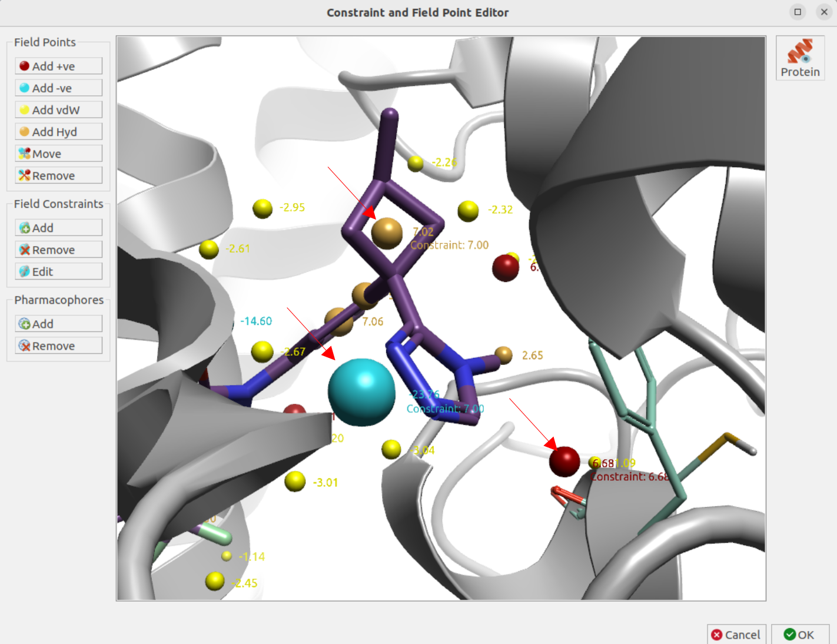Click Add under Pharmacophores
This screenshot has height=644, width=837.
pyautogui.click(x=58, y=324)
